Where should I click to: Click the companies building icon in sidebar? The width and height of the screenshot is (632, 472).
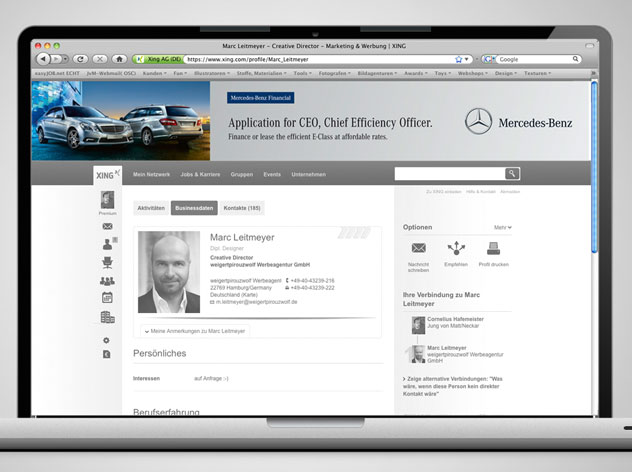(107, 317)
